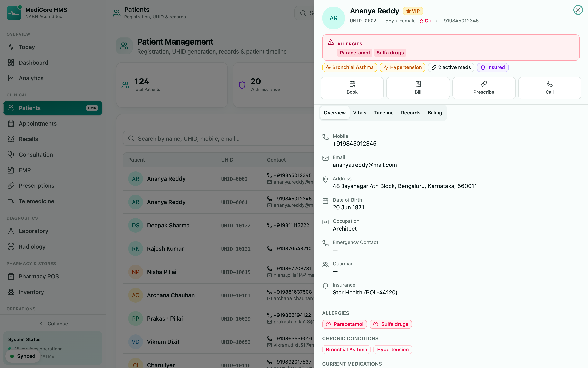Click the Total Patients icon
Image resolution: width=588 pixels, height=368 pixels.
125,85
